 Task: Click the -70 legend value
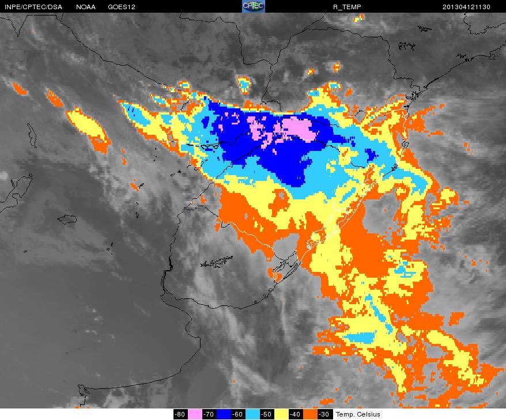209,414
